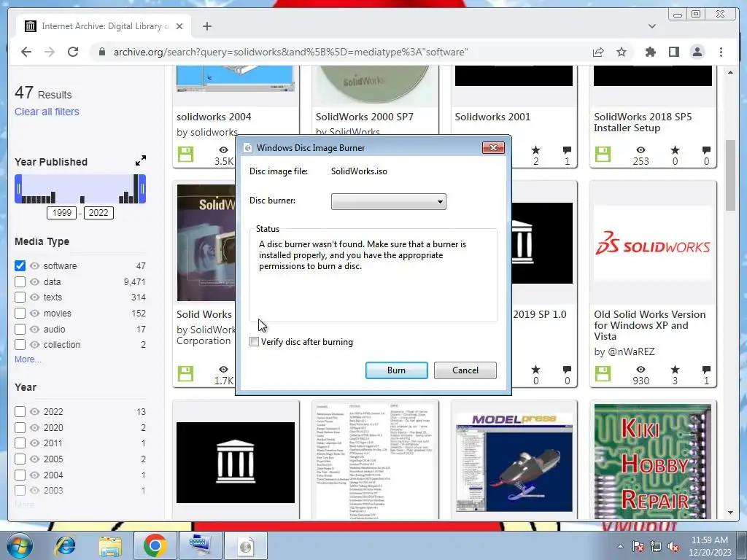Click the clock showing 11:59 AM
Image resolution: width=747 pixels, height=560 pixels.
point(709,540)
